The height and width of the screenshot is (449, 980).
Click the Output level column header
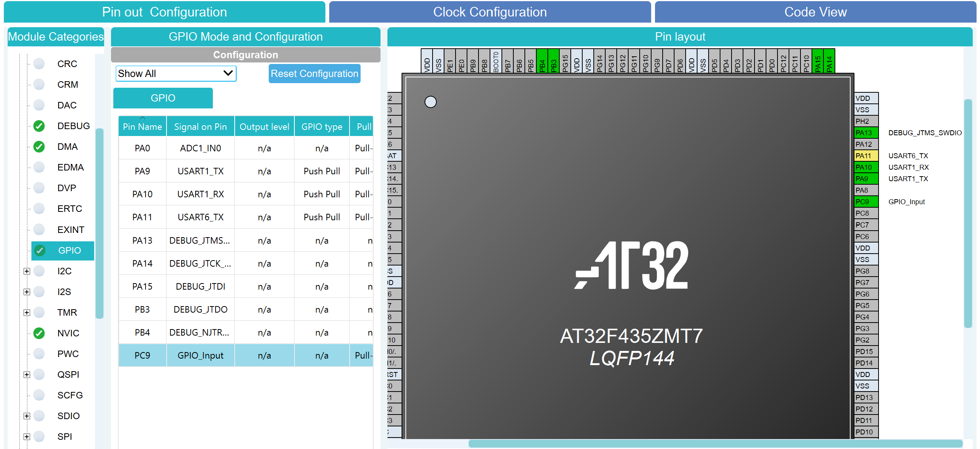265,126
